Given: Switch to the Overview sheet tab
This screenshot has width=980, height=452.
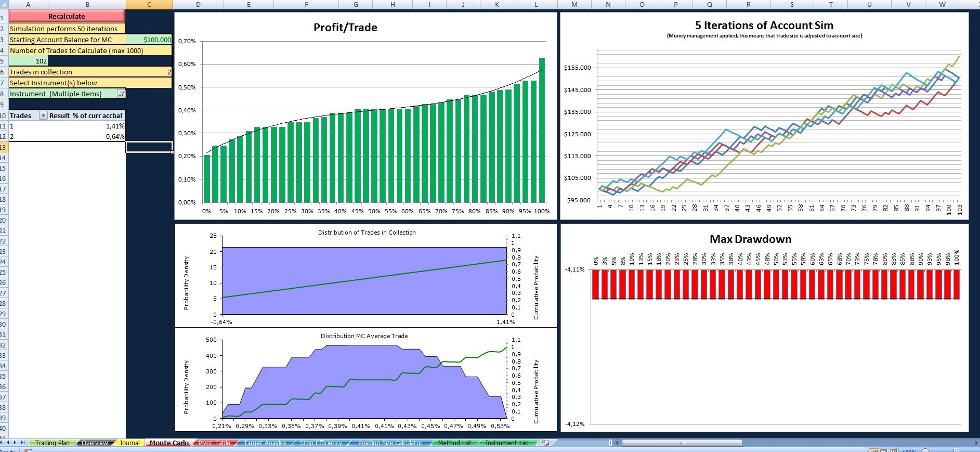Looking at the screenshot, I should click(95, 443).
